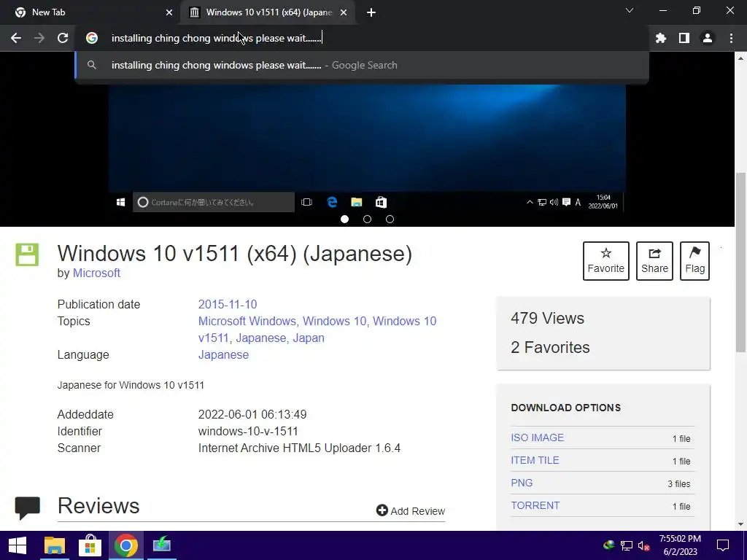Image resolution: width=747 pixels, height=560 pixels.
Task: Click the 479 Views text
Action: tap(547, 318)
